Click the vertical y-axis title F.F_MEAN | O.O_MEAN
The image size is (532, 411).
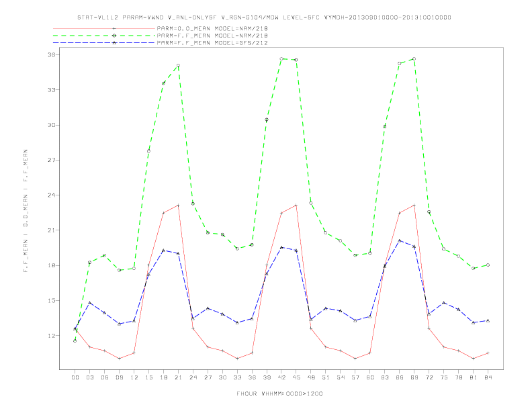coord(26,211)
